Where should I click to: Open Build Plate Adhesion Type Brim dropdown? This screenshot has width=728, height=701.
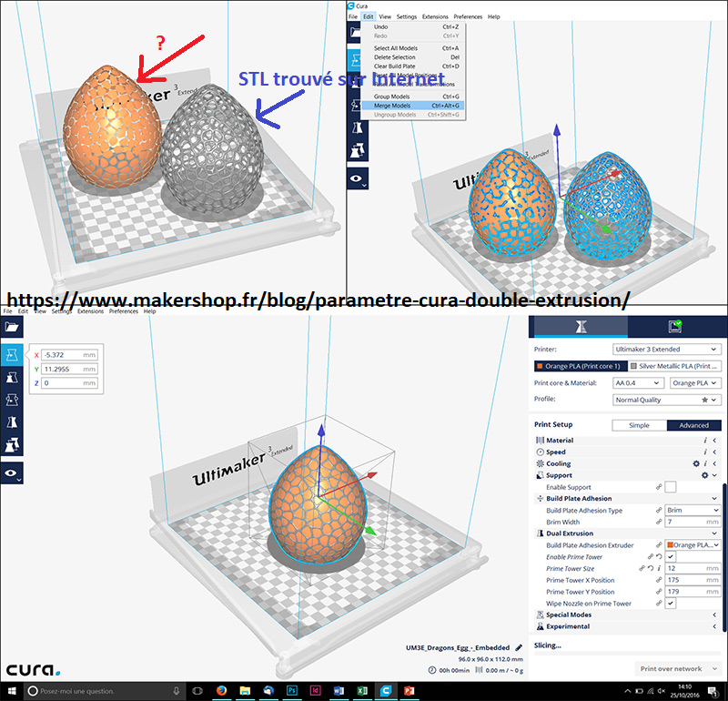[x=693, y=510]
